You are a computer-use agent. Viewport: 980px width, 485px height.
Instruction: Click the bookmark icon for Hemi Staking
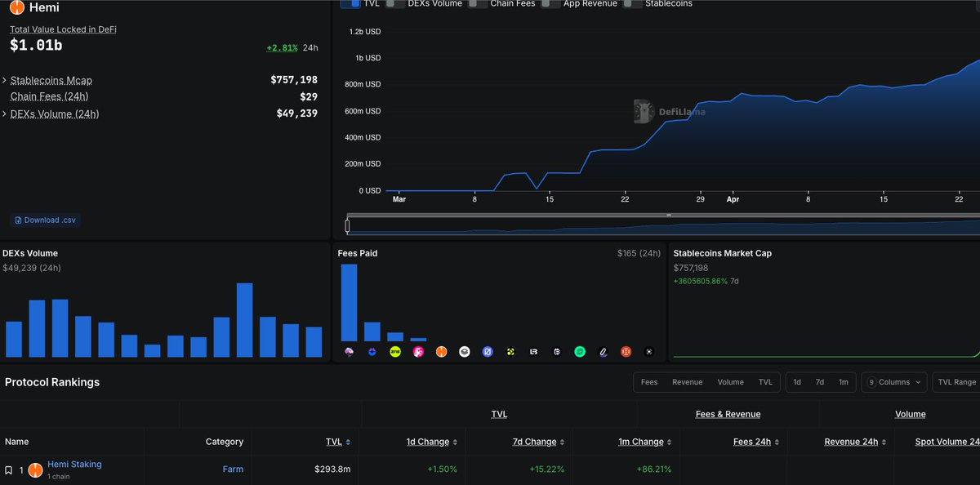click(8, 470)
